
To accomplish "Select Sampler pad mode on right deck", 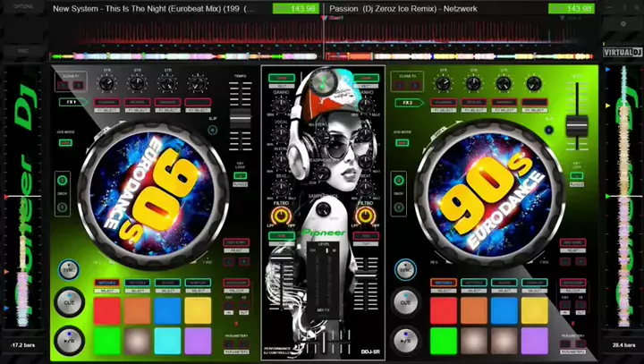I will pos(534,284).
